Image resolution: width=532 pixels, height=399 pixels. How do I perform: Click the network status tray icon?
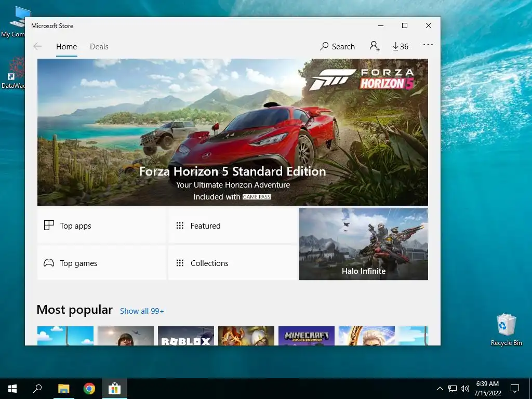click(453, 389)
